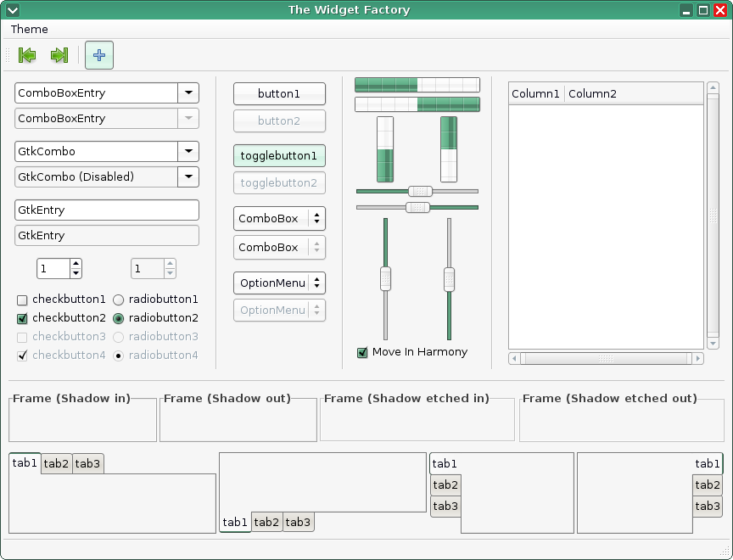Open the GtkCombo (Disabled) dropdown arrow

point(188,176)
